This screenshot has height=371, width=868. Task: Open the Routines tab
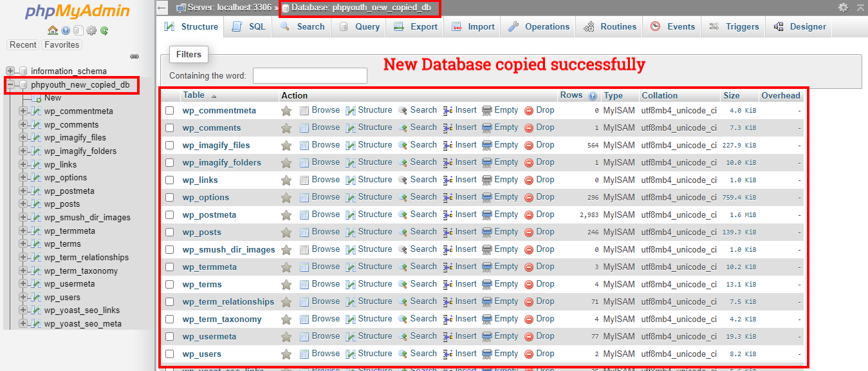(610, 27)
